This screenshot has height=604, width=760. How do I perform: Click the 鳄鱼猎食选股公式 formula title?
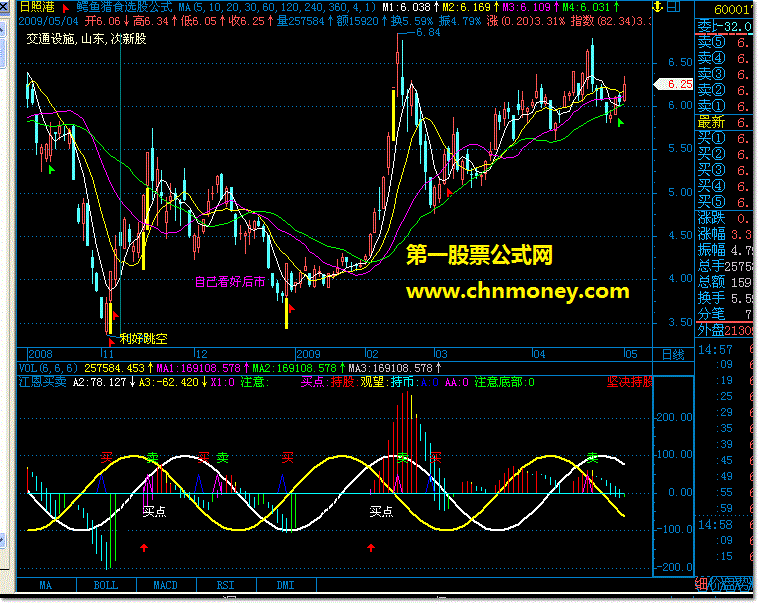pyautogui.click(x=124, y=7)
